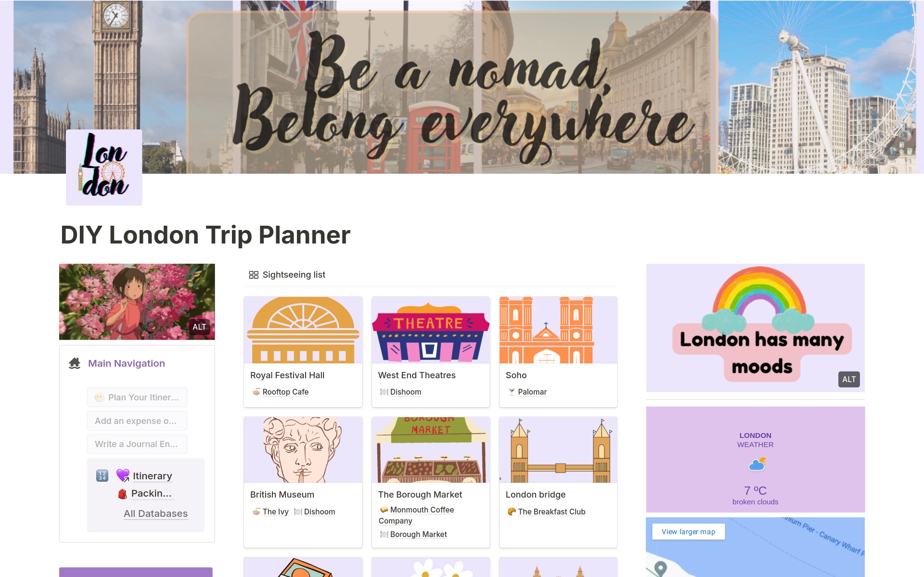Screen dimensions: 924x577
Task: Open the Monmouth Coffee Company link
Action: coord(421,510)
